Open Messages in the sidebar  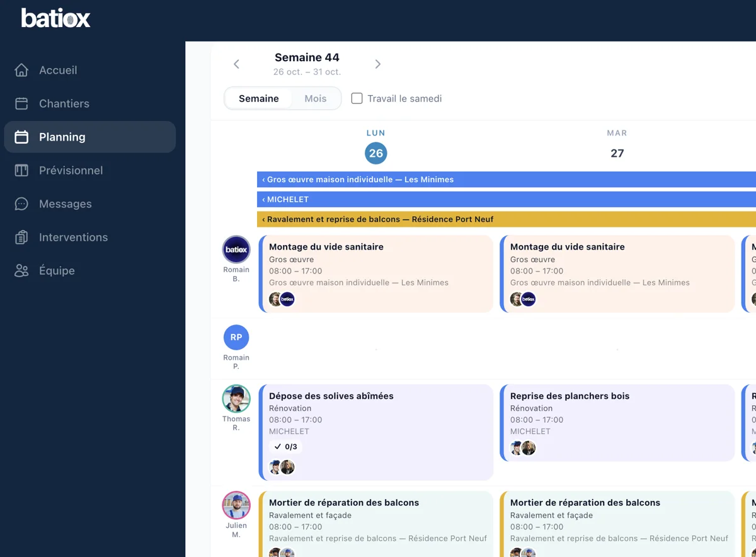click(x=90, y=204)
